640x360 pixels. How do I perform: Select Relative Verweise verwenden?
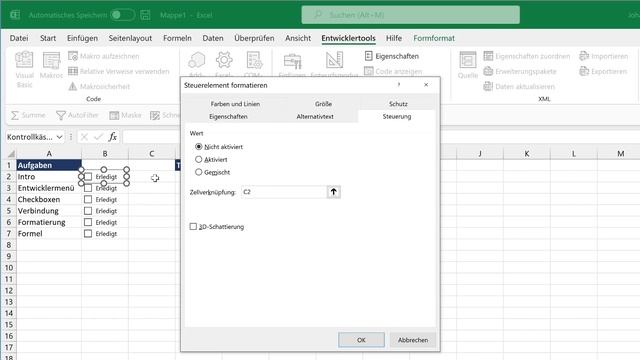tap(119, 71)
